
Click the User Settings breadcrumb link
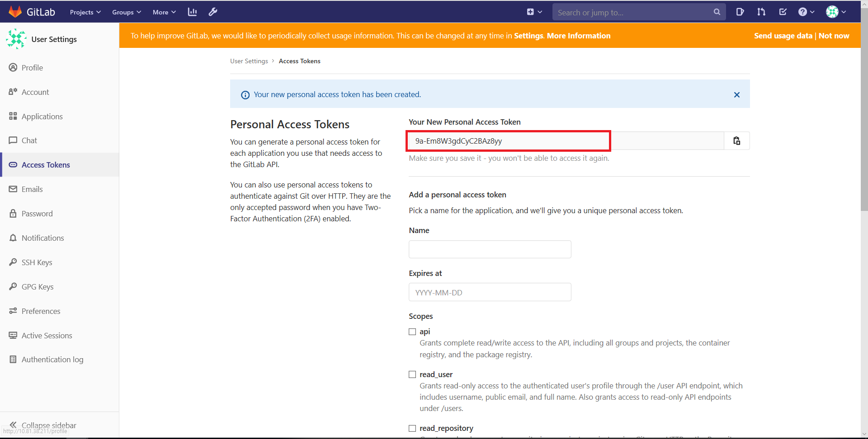(249, 61)
